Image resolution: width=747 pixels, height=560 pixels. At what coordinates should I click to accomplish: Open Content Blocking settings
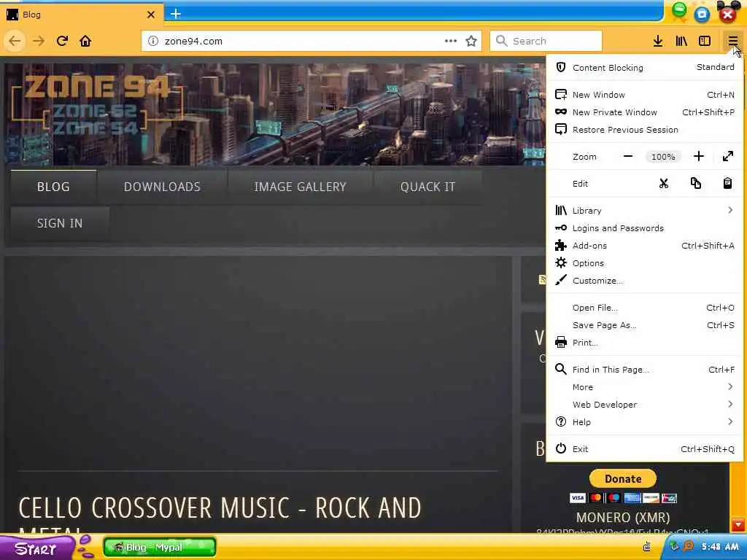[645, 68]
